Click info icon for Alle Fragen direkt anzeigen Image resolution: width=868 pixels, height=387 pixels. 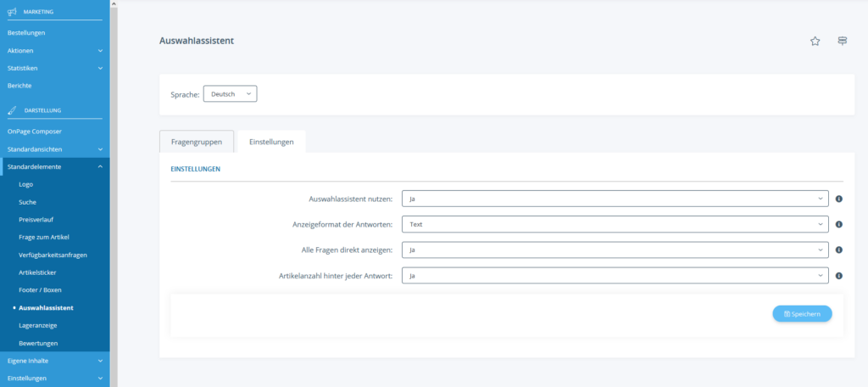pyautogui.click(x=838, y=250)
